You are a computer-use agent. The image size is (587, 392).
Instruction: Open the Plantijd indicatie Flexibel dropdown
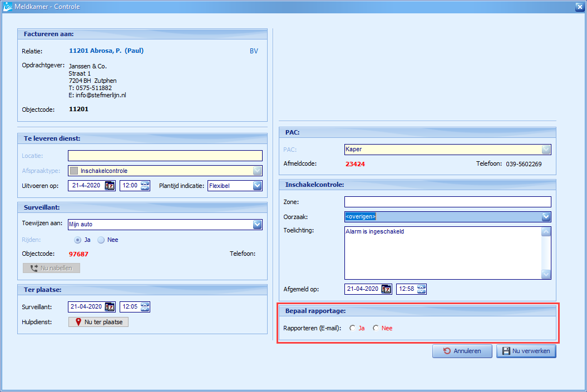point(257,186)
